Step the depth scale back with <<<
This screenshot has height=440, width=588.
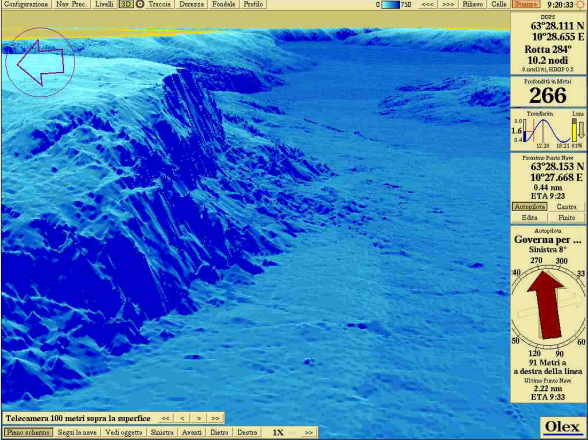pos(427,5)
